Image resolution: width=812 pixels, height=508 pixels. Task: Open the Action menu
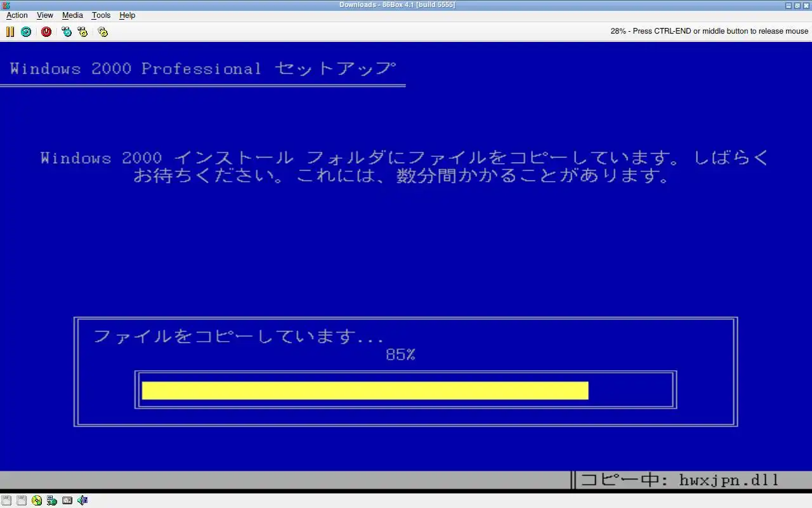[17, 15]
